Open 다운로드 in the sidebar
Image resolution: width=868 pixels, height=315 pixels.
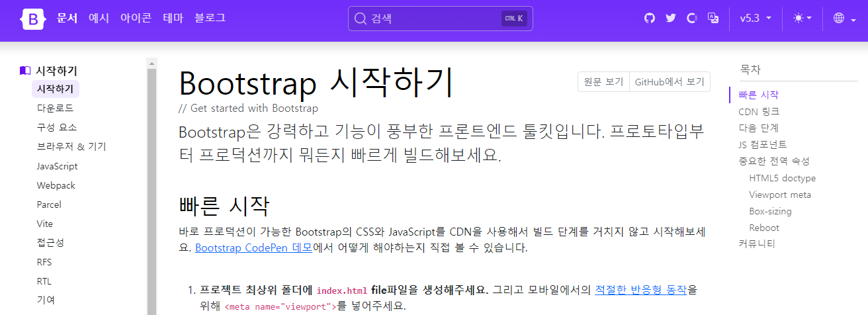[55, 108]
